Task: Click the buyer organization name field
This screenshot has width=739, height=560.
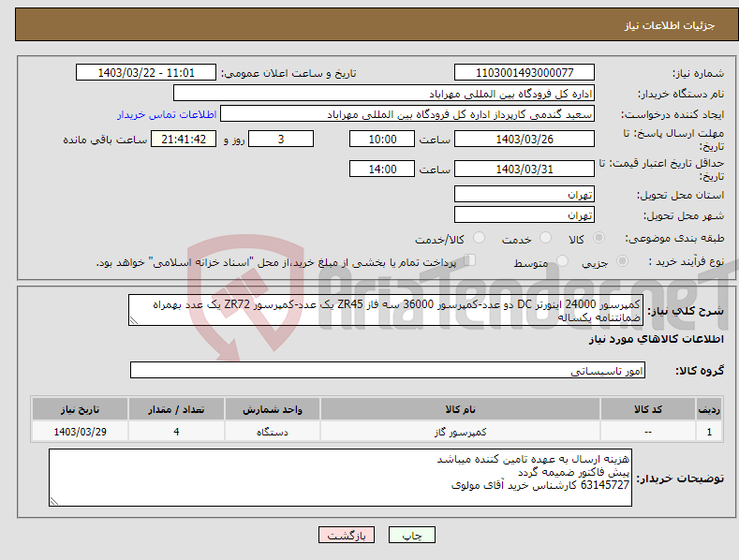Action: [384, 94]
